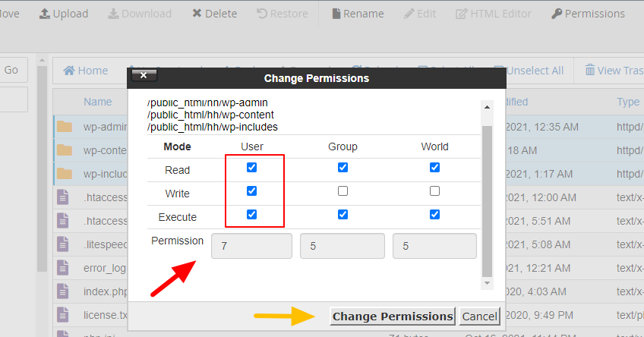
Task: Uncheck the World Execute checkbox
Action: pos(434,215)
